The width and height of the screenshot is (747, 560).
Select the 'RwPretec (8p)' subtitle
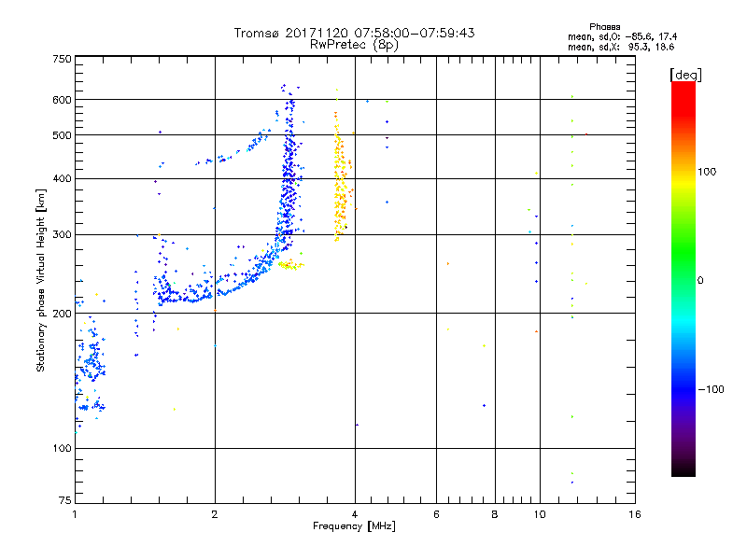click(x=354, y=45)
